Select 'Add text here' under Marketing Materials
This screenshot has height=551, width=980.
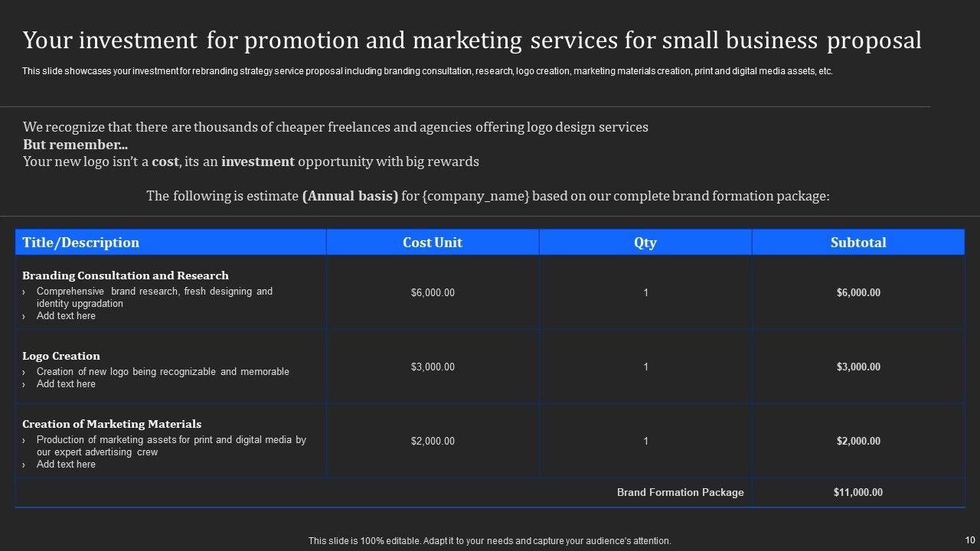[x=66, y=465]
